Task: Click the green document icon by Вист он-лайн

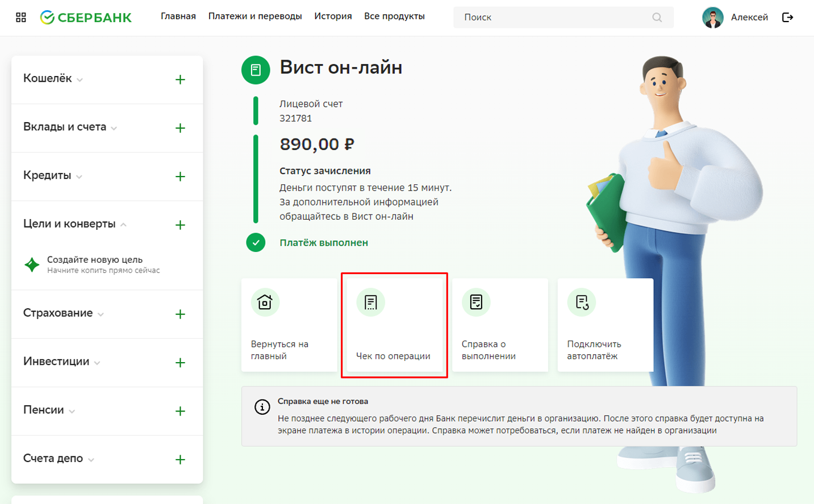Action: tap(256, 70)
